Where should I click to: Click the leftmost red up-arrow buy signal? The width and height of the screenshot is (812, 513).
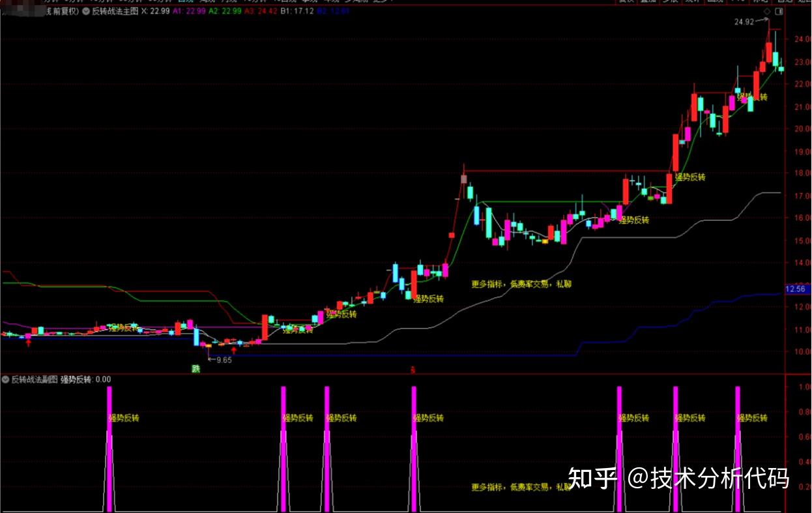pyautogui.click(x=28, y=342)
